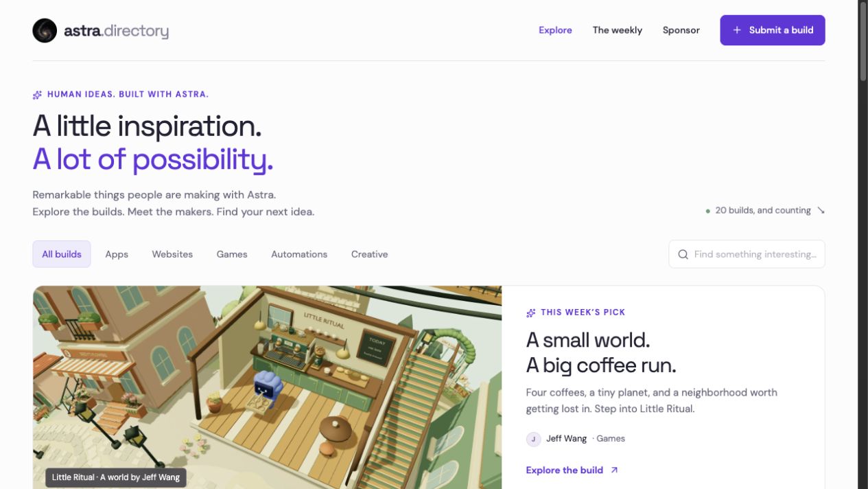868x489 pixels.
Task: Open The weekly navigation link
Action: pyautogui.click(x=618, y=30)
